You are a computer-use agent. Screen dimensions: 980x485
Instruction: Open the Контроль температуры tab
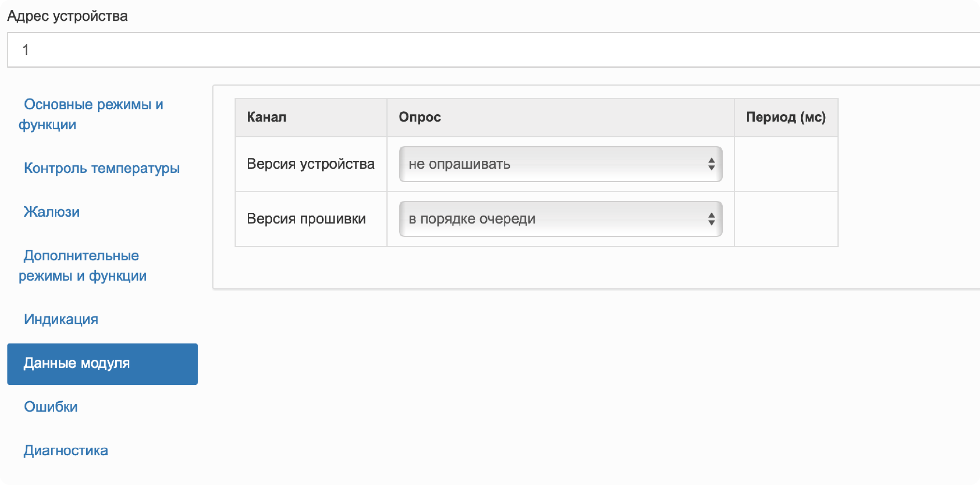[x=101, y=168]
